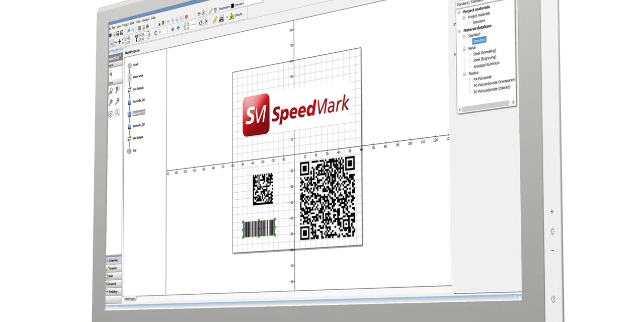Click the rotate control icon in toolbar
Image resolution: width=644 pixels, height=322 pixels.
(201, 23)
